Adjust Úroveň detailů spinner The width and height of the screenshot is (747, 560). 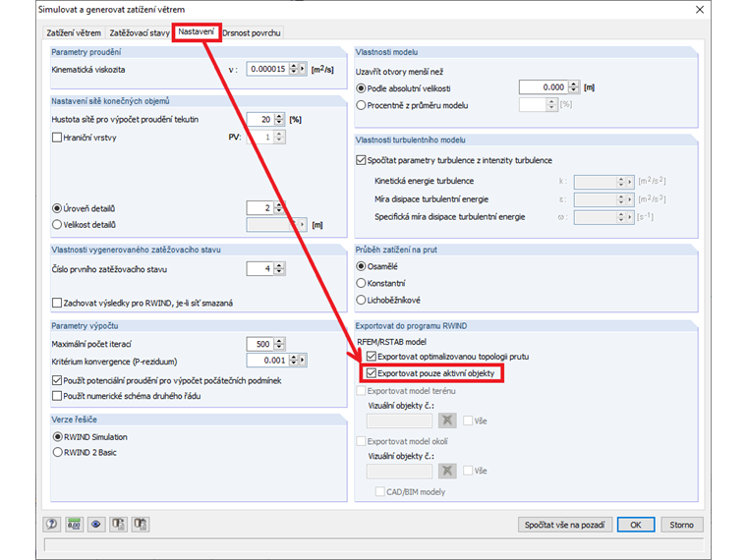tap(280, 207)
